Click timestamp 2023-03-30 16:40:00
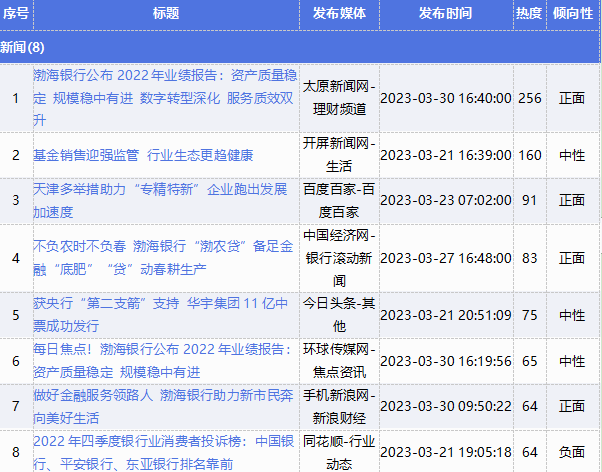 coord(446,98)
